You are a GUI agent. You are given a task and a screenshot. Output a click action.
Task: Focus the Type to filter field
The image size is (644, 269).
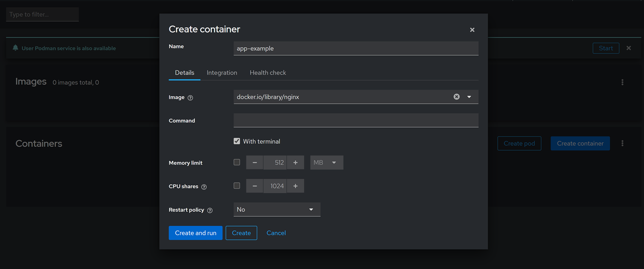pyautogui.click(x=42, y=14)
